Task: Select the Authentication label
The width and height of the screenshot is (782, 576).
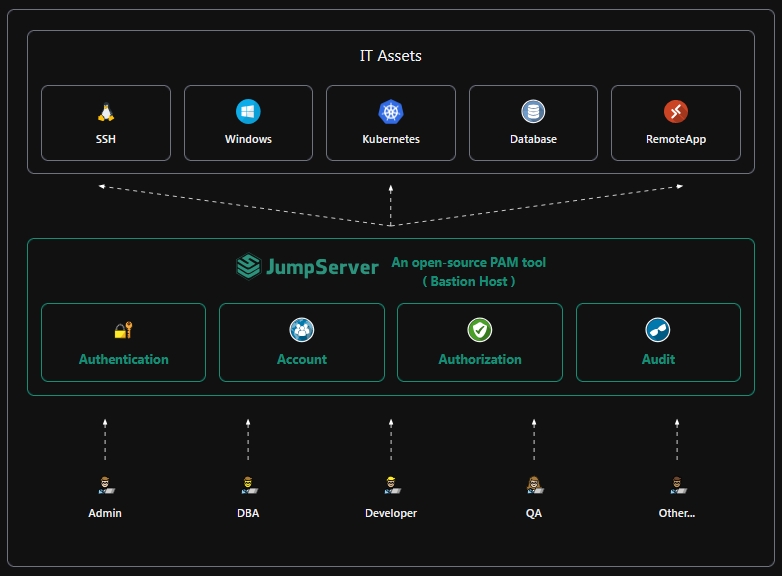Action: click(x=124, y=360)
